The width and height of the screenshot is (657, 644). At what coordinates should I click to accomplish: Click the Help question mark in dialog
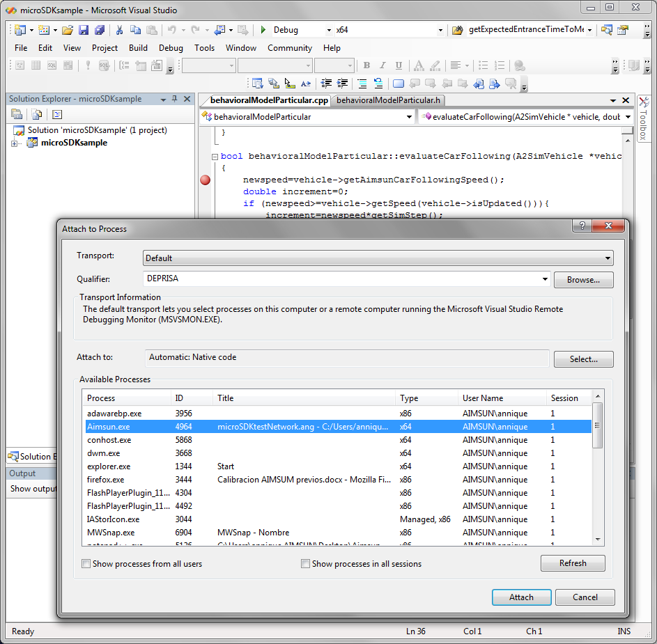point(582,227)
